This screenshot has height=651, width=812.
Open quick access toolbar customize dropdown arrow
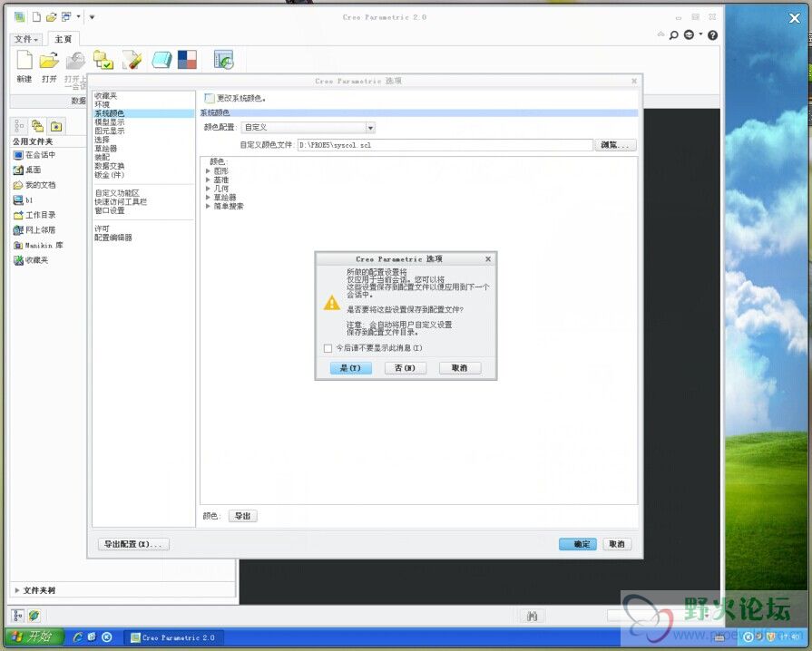(x=92, y=17)
